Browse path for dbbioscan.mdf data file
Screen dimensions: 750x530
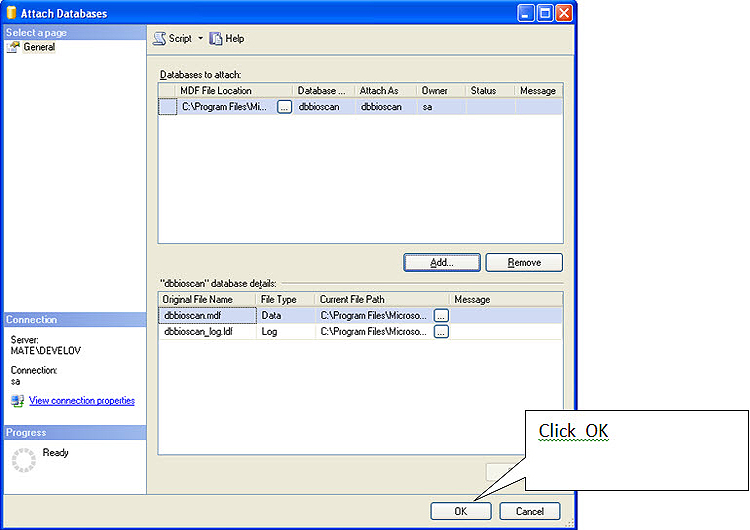441,316
